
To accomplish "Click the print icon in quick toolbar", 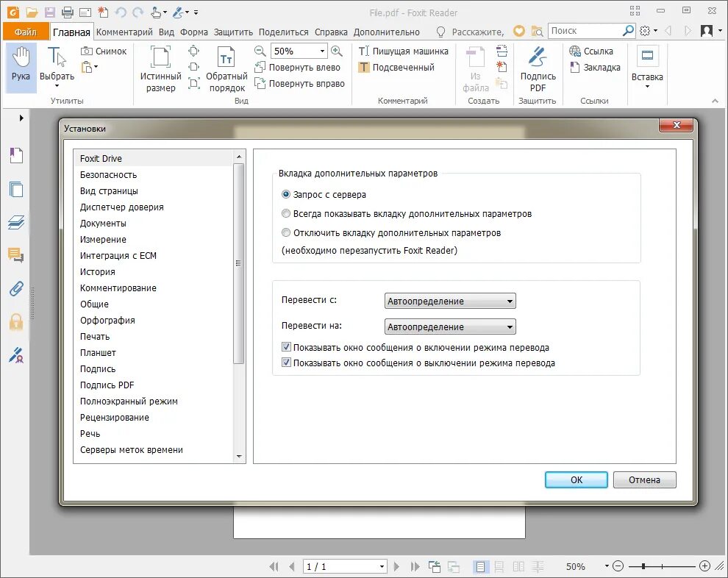I will pos(68,13).
